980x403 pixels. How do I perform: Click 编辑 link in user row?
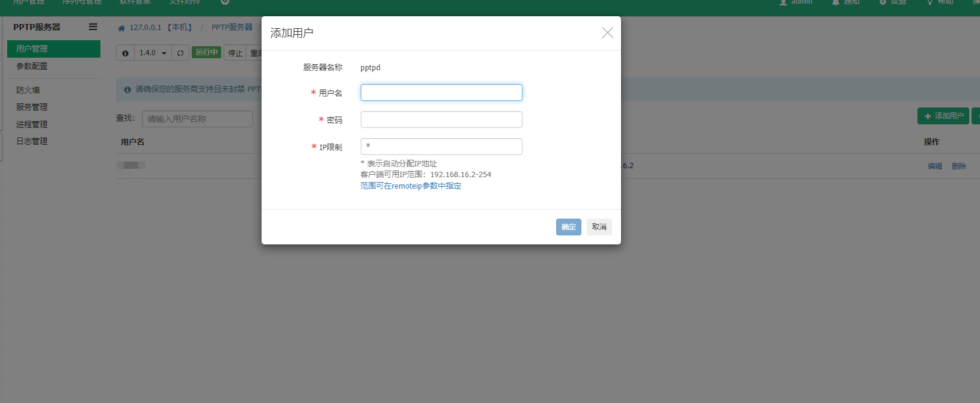[x=935, y=166]
